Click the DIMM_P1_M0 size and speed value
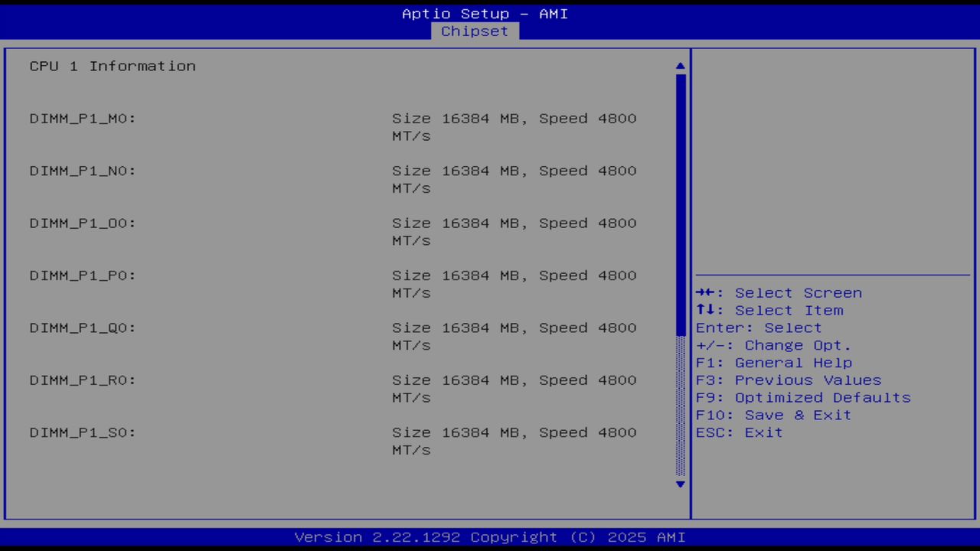 pyautogui.click(x=514, y=127)
